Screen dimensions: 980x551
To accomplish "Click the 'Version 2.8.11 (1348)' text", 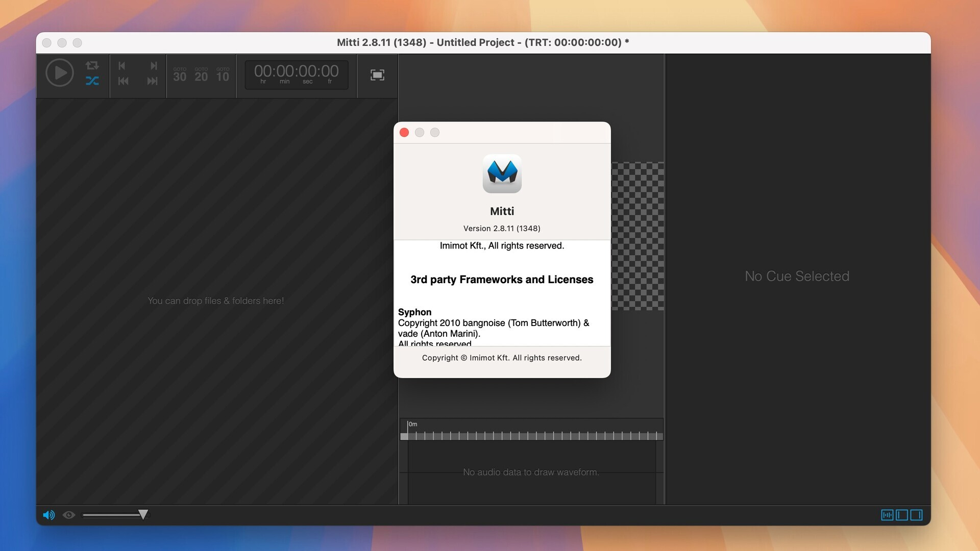I will (x=502, y=229).
